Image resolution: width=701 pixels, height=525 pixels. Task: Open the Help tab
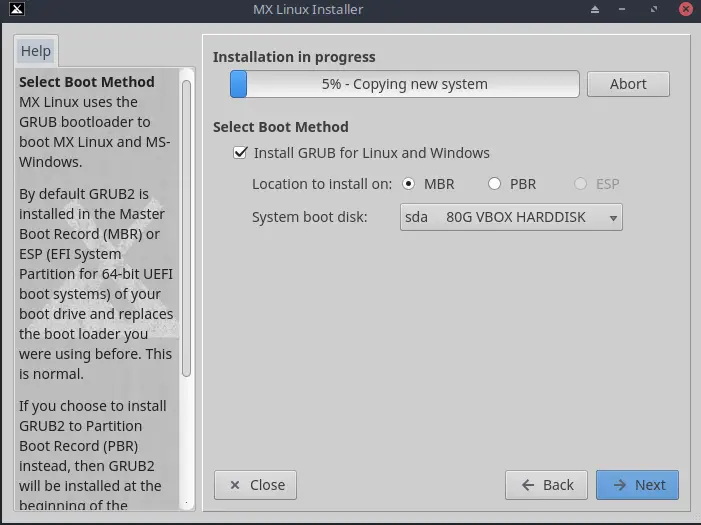click(36, 51)
